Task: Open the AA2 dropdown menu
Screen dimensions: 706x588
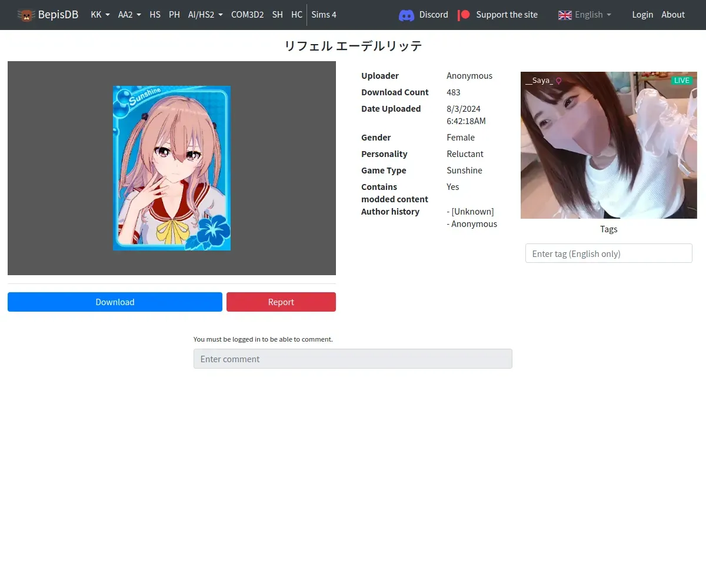Action: (129, 15)
